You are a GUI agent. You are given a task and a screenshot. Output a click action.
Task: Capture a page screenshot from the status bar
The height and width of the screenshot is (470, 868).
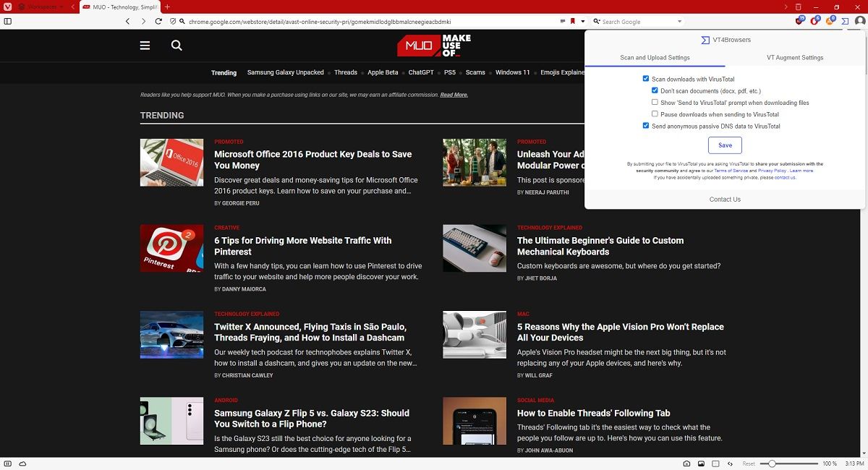click(686, 463)
